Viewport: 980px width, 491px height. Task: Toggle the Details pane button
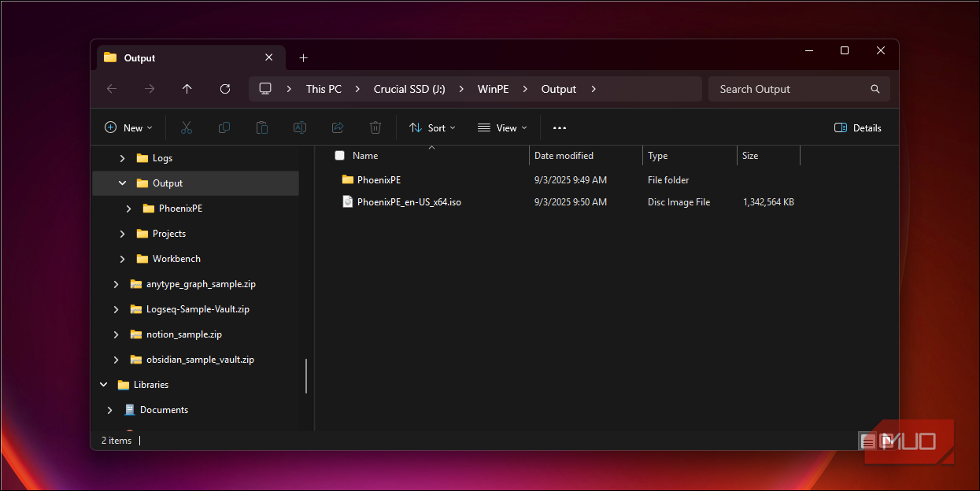pyautogui.click(x=857, y=127)
